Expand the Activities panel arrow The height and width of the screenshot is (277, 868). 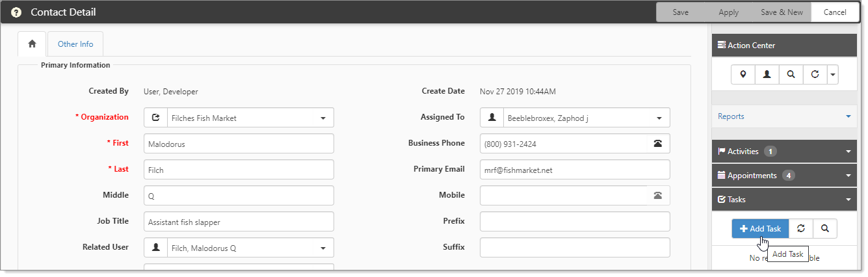(848, 152)
